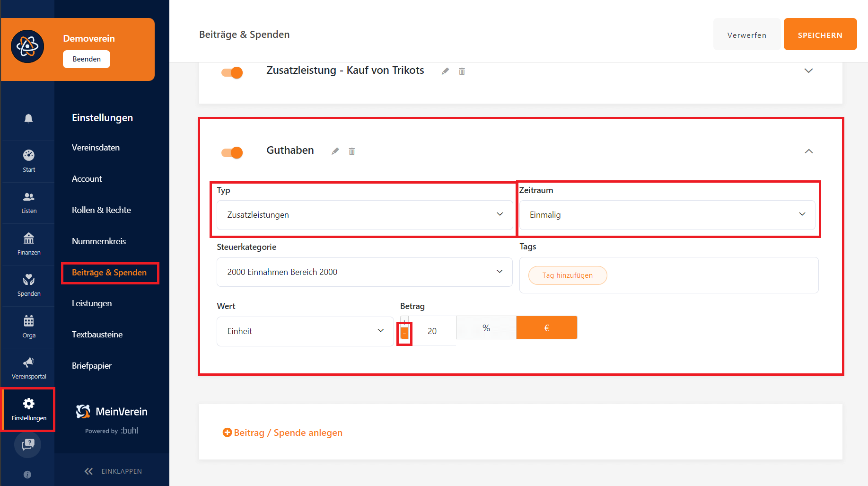Click the info icon at sidebar bottom
This screenshot has height=486, width=868.
click(27, 474)
